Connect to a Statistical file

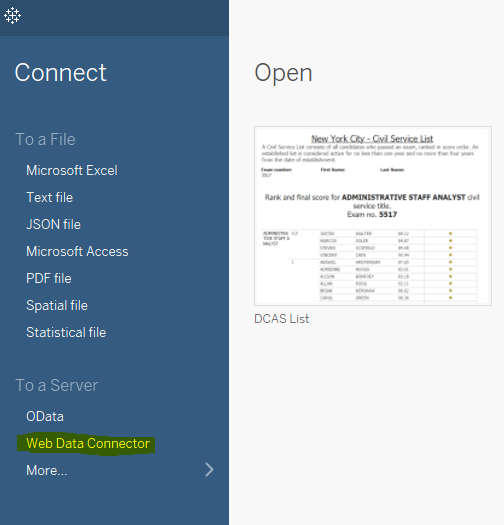(x=66, y=332)
